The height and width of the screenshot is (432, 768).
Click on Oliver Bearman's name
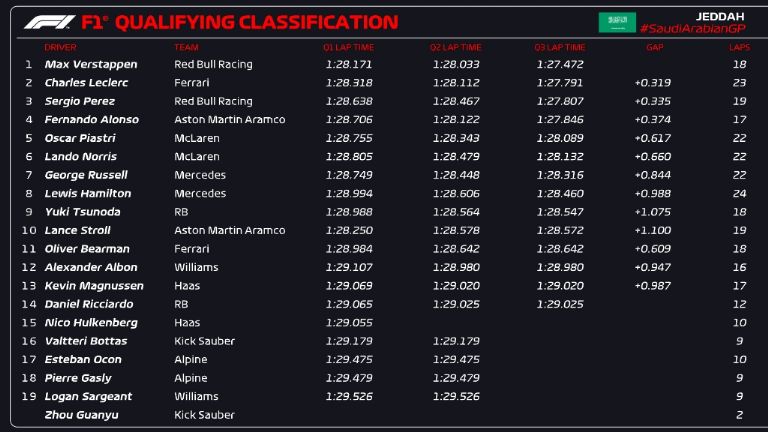[x=87, y=249]
